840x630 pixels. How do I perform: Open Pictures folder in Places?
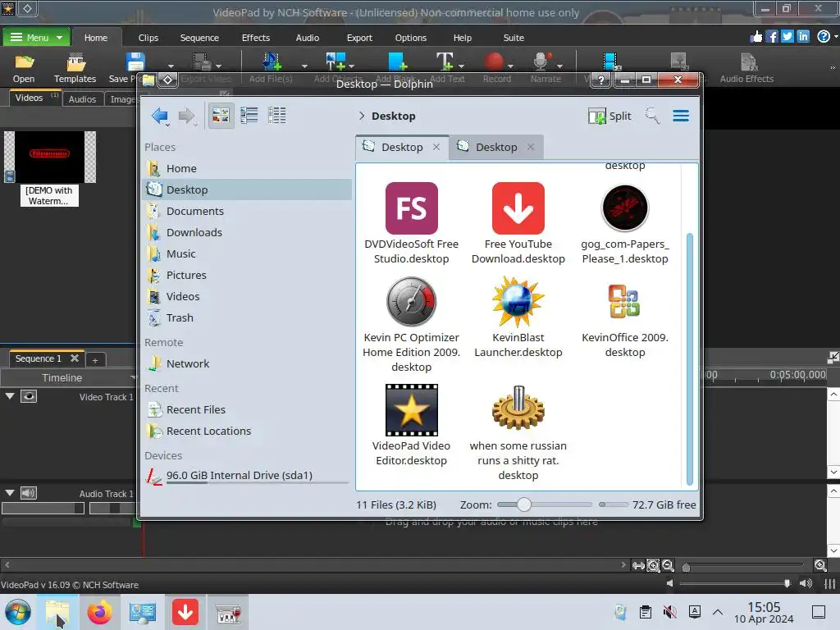point(248,275)
